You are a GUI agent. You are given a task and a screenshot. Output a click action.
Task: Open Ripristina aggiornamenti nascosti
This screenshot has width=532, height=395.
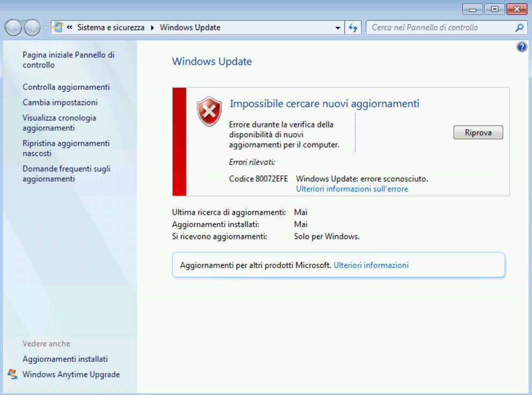66,148
